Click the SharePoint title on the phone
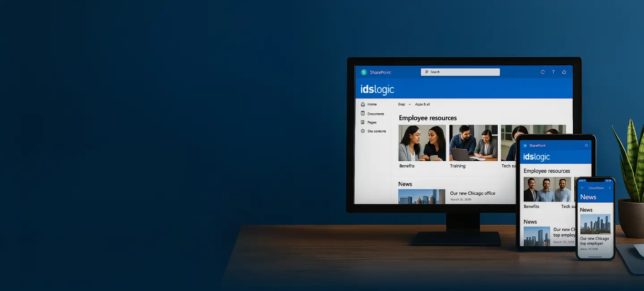This screenshot has height=291, width=644. [x=596, y=188]
